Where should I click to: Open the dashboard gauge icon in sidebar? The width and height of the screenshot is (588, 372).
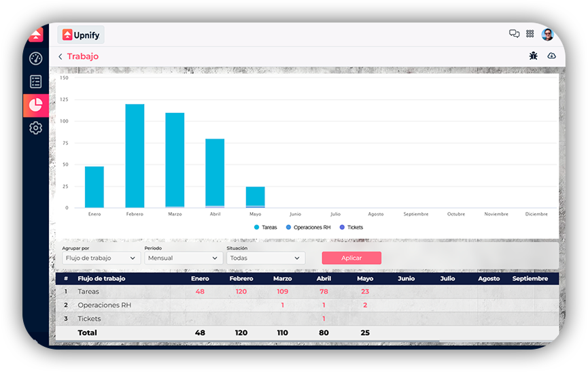point(36,58)
